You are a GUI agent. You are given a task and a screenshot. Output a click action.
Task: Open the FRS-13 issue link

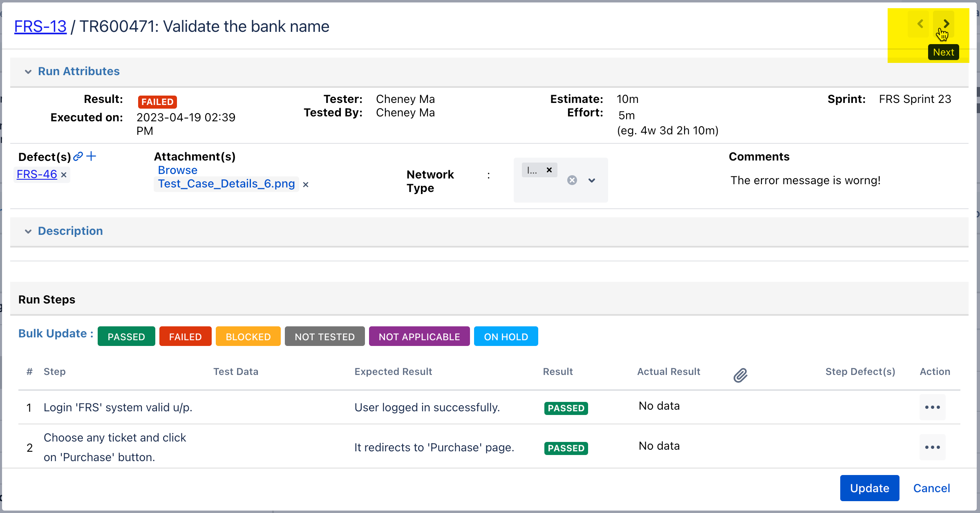[40, 27]
